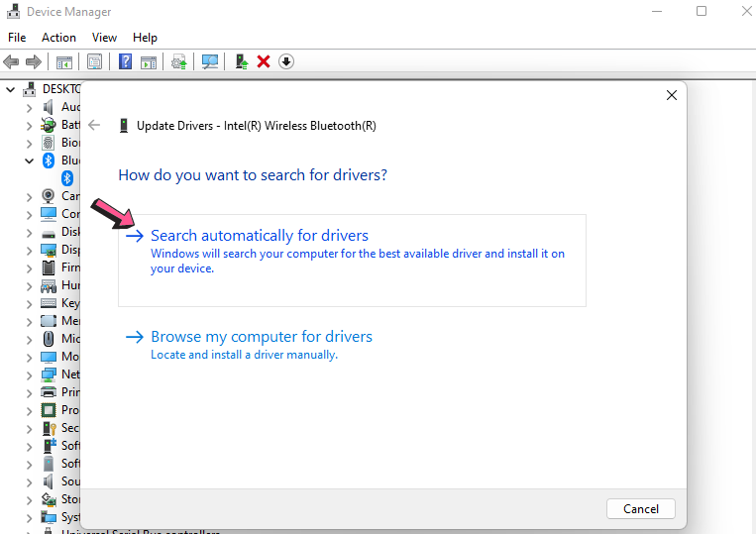The width and height of the screenshot is (756, 534).
Task: Select the Batteries icon in device tree
Action: (49, 125)
